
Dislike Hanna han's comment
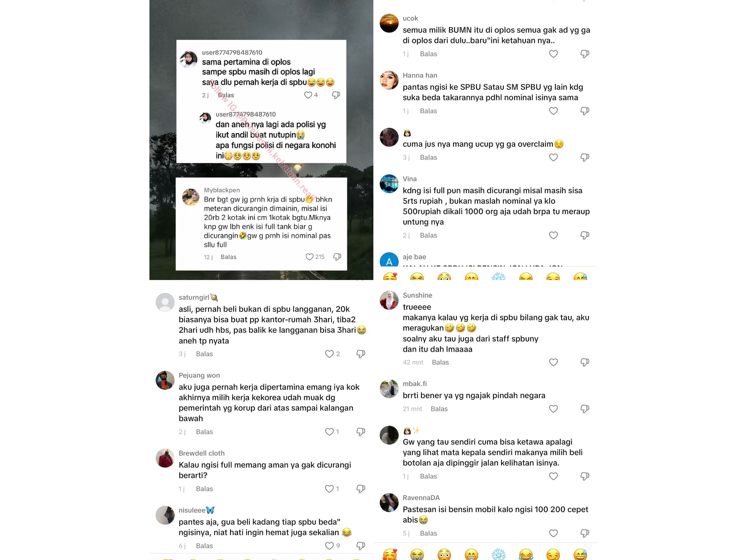585,111
